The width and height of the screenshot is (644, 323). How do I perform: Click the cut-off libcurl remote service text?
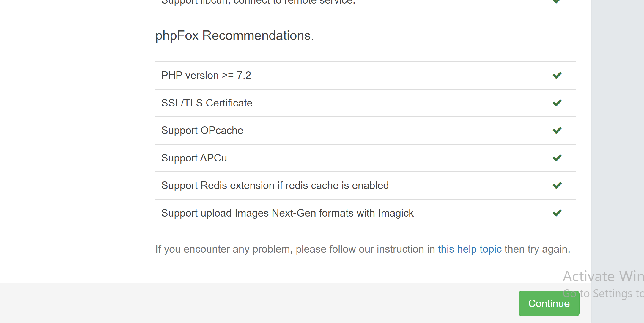[x=258, y=2]
